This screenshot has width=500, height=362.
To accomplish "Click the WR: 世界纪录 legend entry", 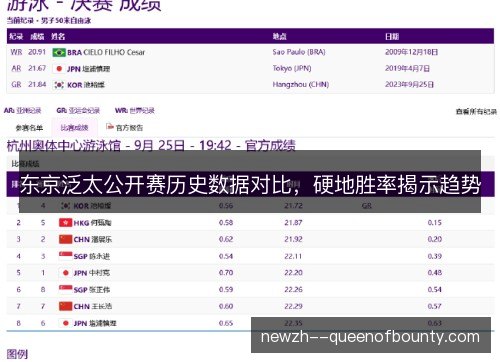I will [x=135, y=110].
